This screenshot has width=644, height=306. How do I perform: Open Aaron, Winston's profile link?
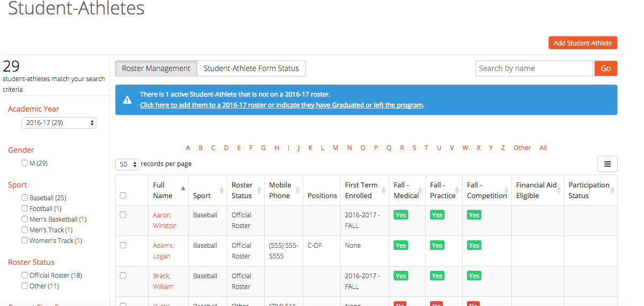pos(165,220)
